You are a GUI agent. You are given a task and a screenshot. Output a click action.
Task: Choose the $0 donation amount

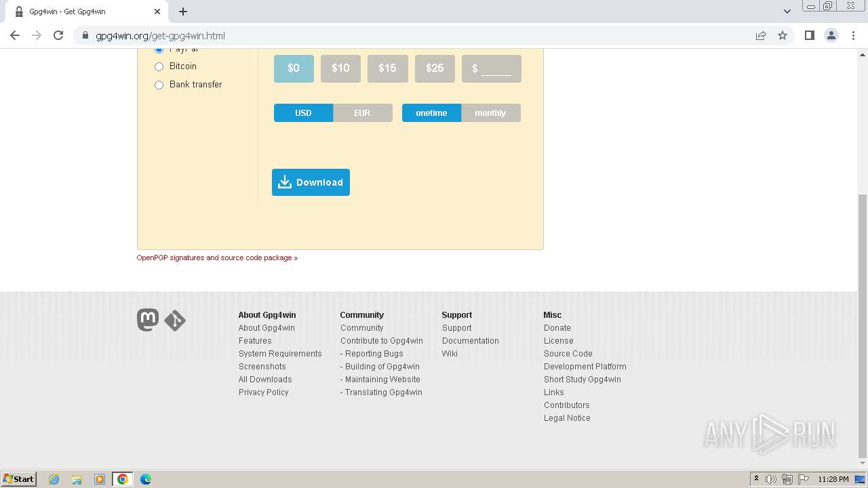pos(294,68)
